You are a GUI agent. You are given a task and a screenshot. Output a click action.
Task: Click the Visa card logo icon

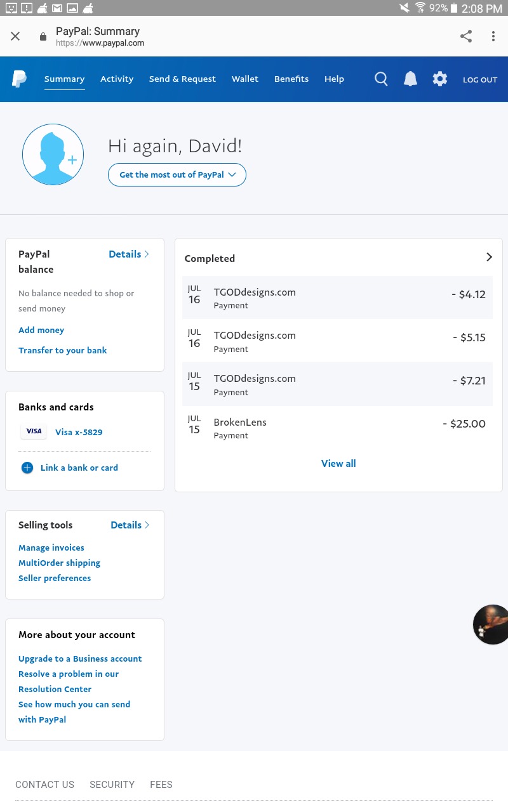pos(34,431)
